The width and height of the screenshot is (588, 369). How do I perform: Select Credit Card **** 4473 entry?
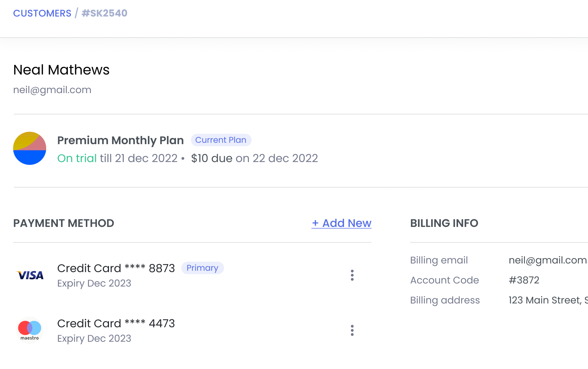coord(116,323)
